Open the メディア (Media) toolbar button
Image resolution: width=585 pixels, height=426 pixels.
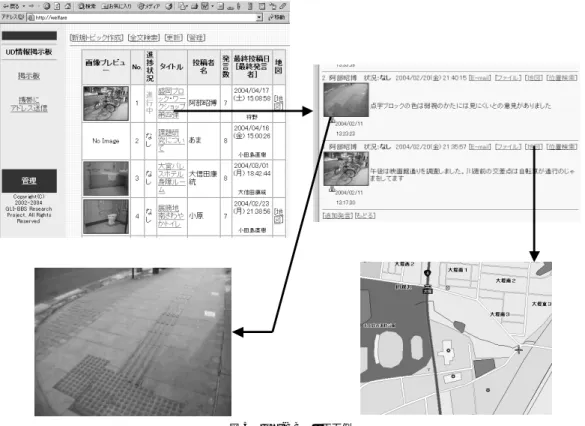pyautogui.click(x=148, y=6)
